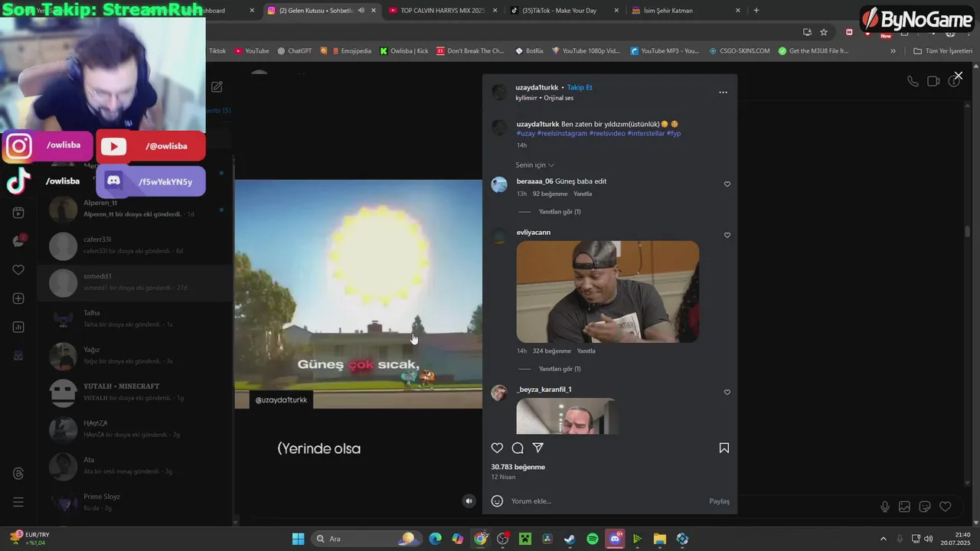This screenshot has height=551, width=980.
Task: Open the 'YUTALH • MINECRAFT' conversation
Action: coord(134,393)
